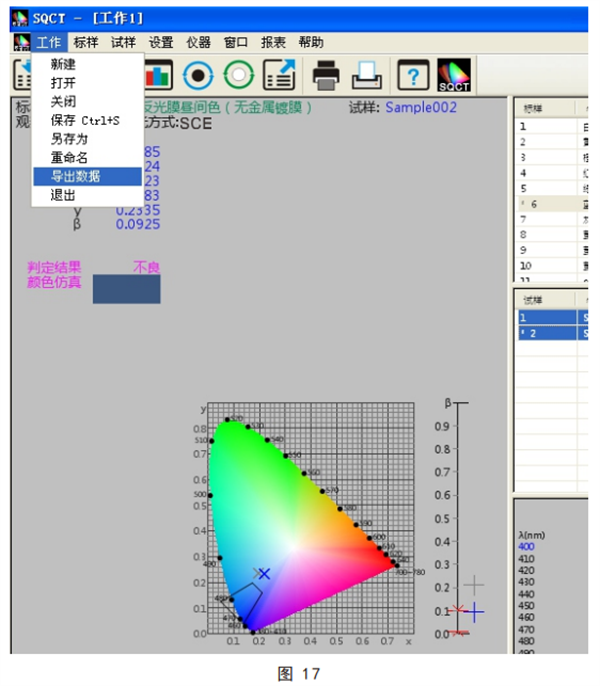Viewport: 600px width, 686px height.
Task: Click the document export toolbar icon
Action: [280, 75]
